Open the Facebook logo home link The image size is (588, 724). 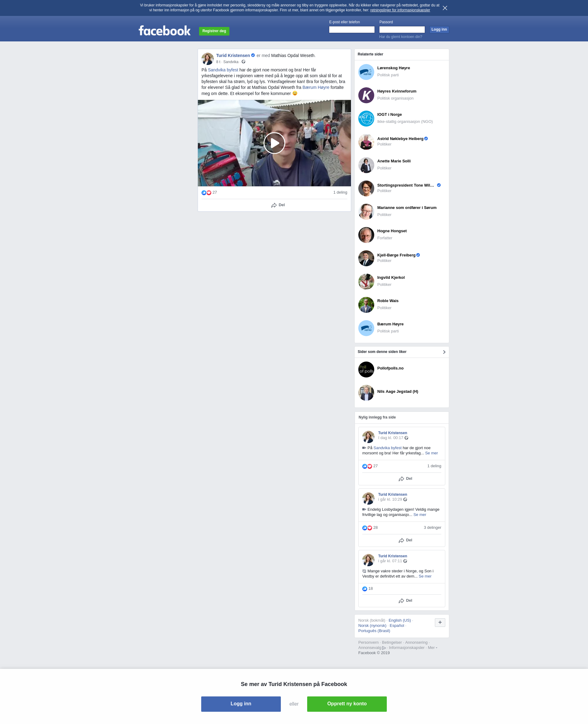tap(165, 31)
